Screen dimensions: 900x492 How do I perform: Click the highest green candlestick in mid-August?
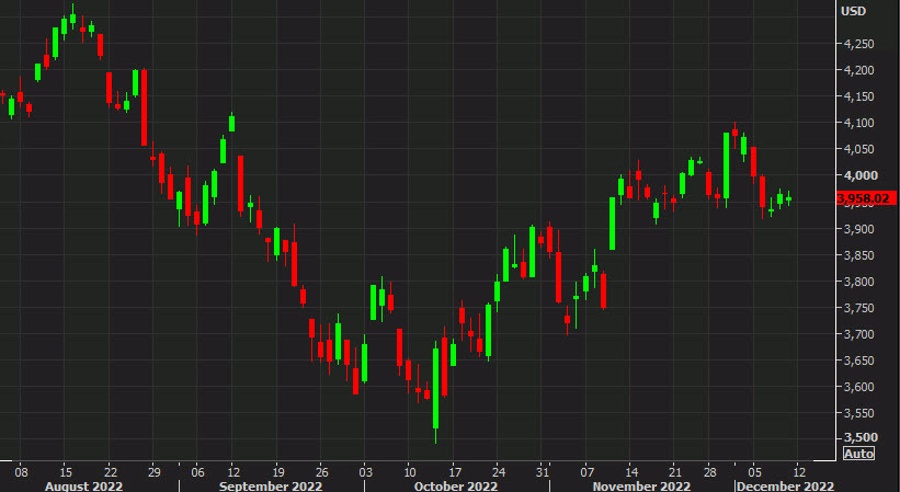73,19
